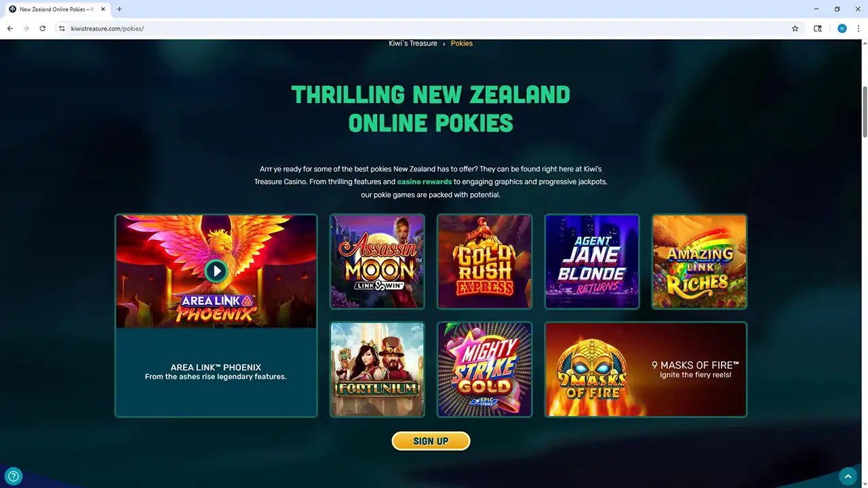Reload the page with browser refresh icon

tap(43, 28)
